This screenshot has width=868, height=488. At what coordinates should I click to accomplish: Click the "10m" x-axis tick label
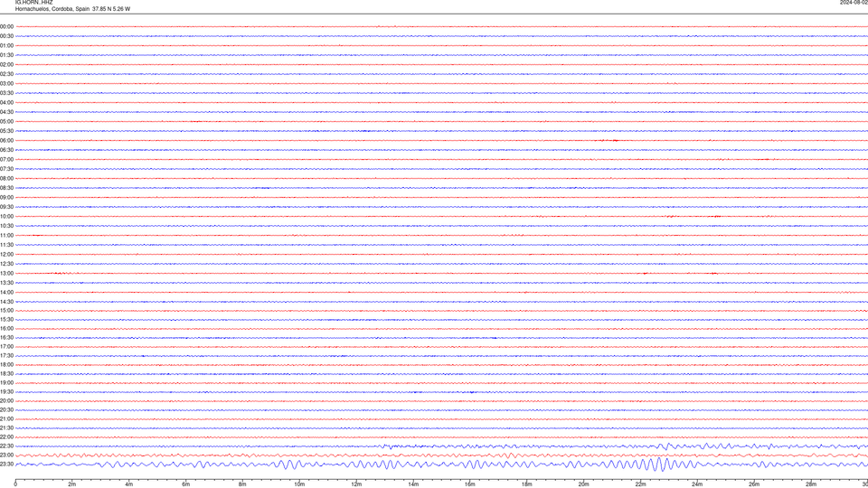299,484
